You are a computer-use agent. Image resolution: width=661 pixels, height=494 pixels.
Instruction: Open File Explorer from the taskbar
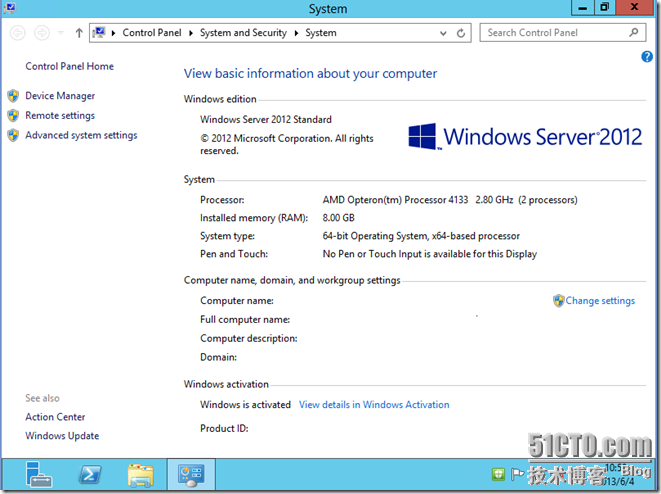coord(140,475)
